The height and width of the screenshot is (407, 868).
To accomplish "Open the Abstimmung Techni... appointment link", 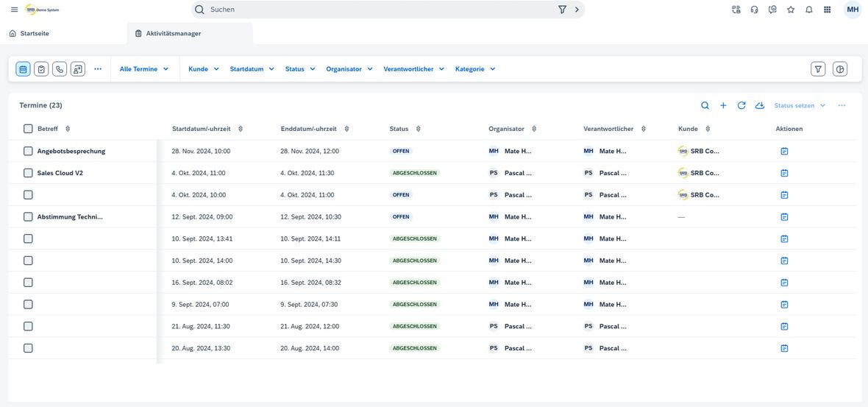I will click(70, 217).
